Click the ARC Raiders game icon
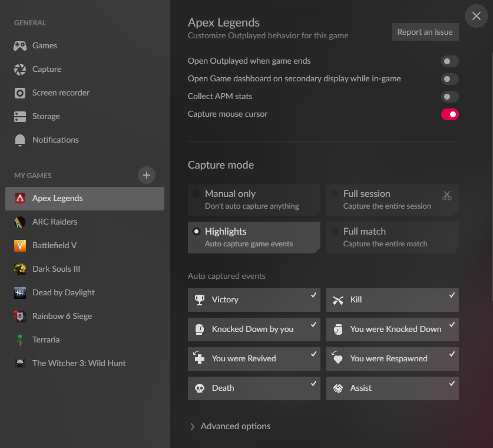The width and height of the screenshot is (493, 448). 20,222
